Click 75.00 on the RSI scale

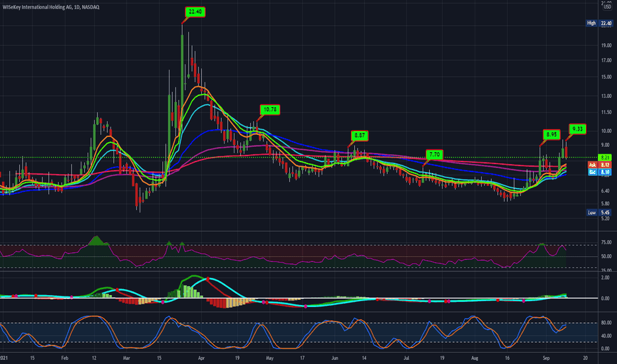[606, 242]
